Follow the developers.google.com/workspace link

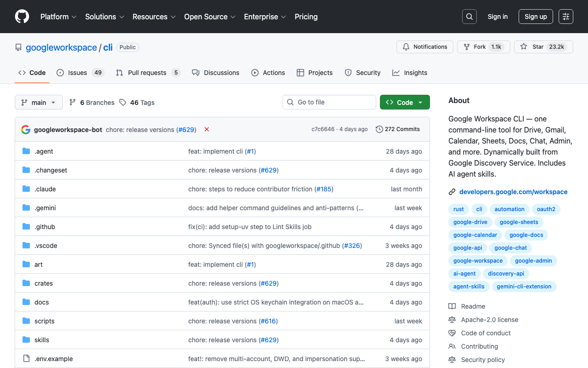(513, 192)
